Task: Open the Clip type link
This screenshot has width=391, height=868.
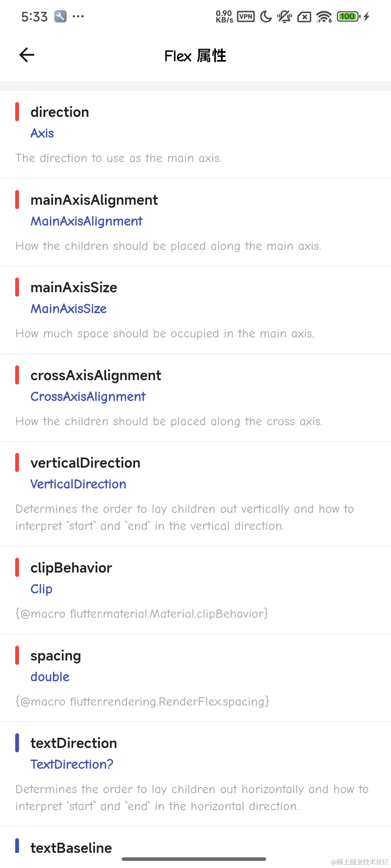Action: point(42,589)
